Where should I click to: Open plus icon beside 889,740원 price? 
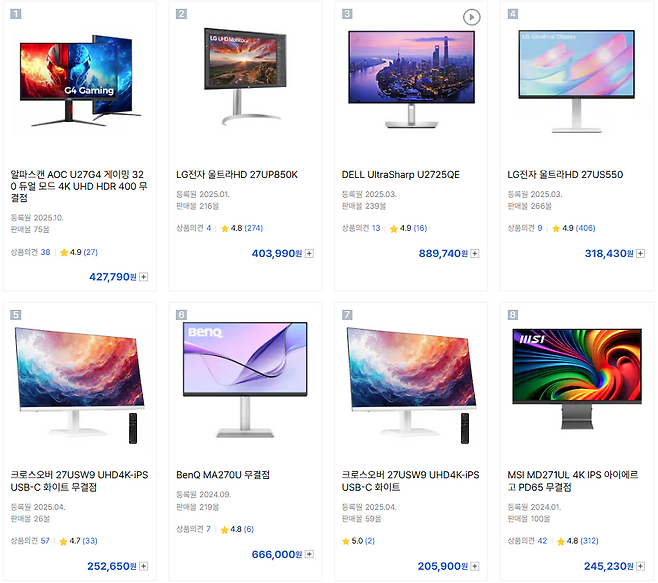[x=475, y=254]
